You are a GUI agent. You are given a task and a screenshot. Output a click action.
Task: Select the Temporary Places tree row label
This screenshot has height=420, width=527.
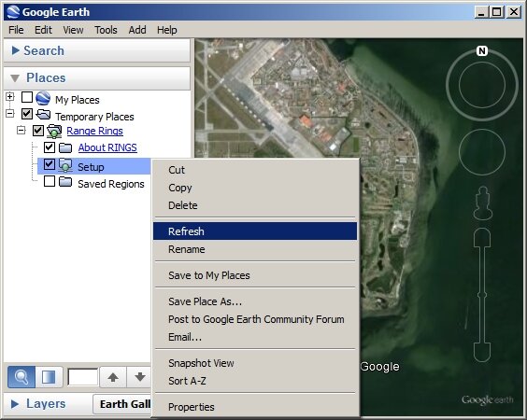pos(94,117)
